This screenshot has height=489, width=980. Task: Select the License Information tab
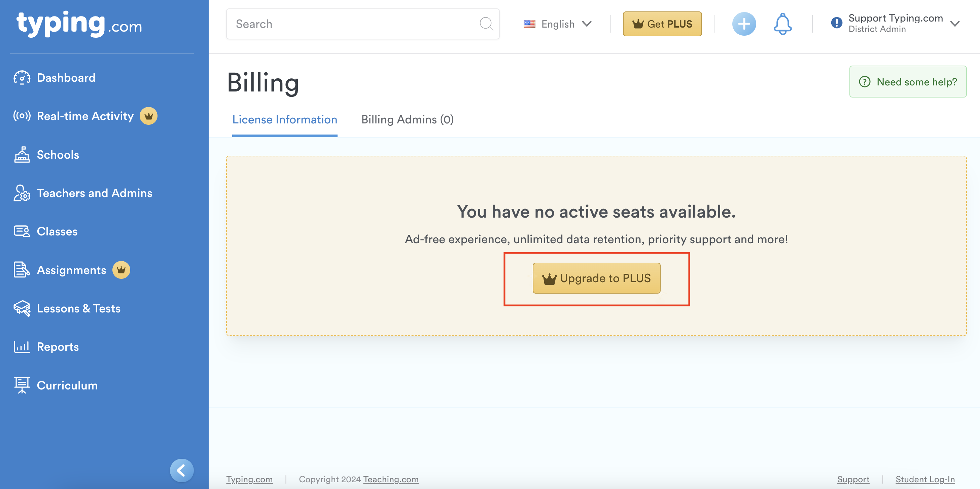285,119
